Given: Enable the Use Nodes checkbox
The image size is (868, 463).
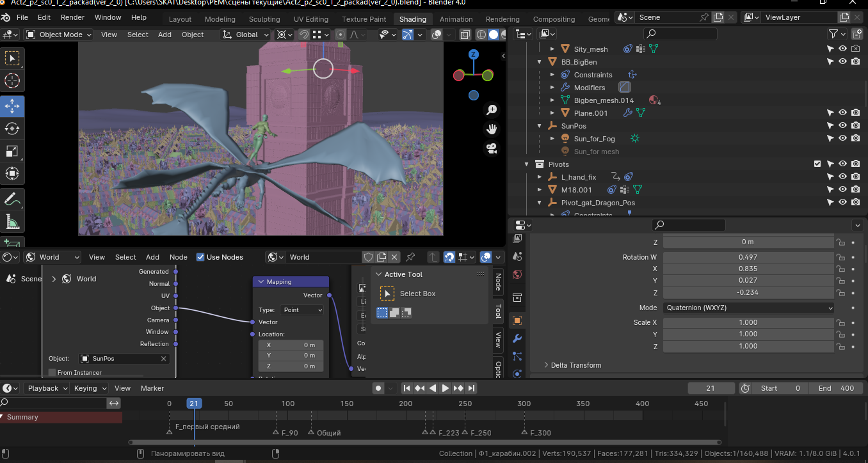Looking at the screenshot, I should tap(200, 257).
